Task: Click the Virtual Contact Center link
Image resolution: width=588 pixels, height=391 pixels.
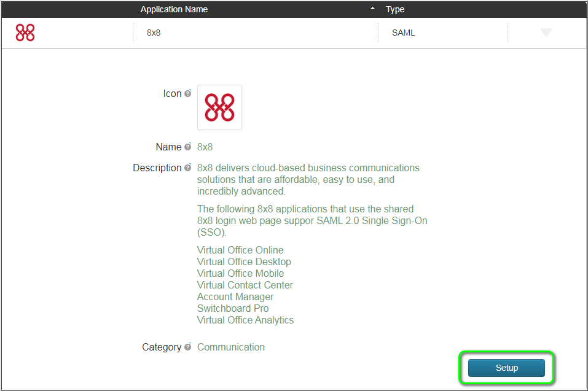Action: pyautogui.click(x=245, y=285)
